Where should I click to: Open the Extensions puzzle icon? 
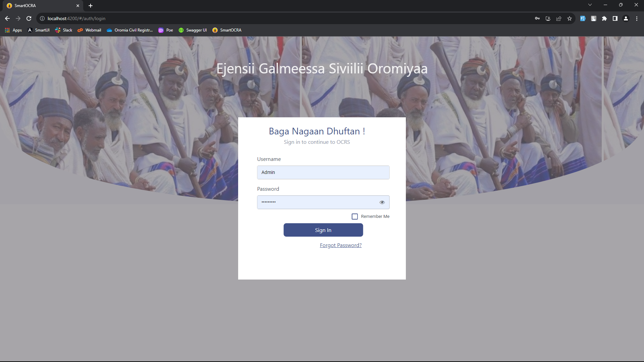[604, 18]
